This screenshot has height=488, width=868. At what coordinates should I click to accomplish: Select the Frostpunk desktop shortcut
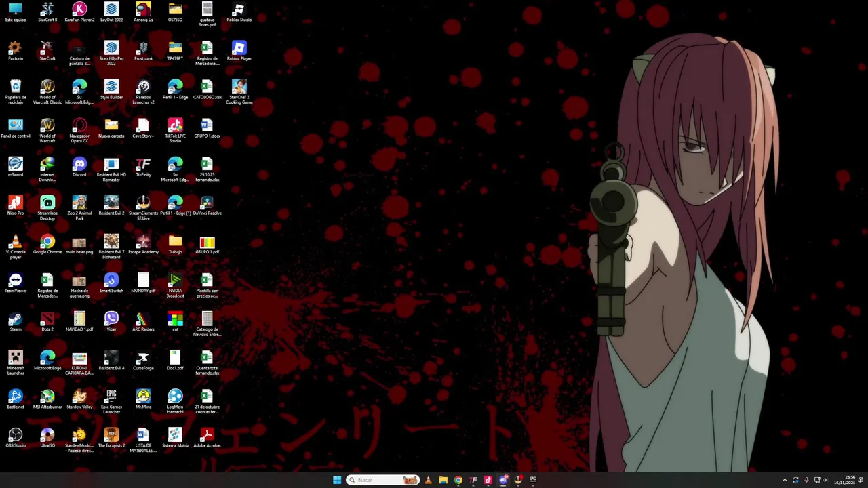click(x=143, y=51)
